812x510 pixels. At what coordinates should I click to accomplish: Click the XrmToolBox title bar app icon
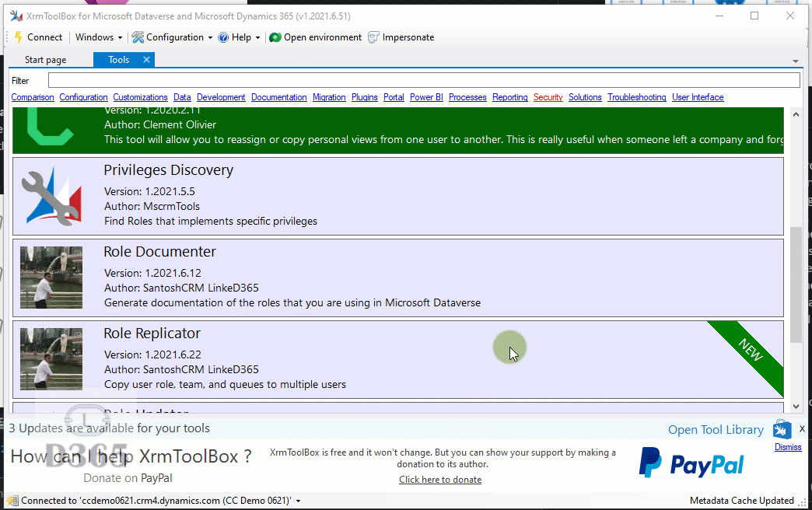[16, 16]
